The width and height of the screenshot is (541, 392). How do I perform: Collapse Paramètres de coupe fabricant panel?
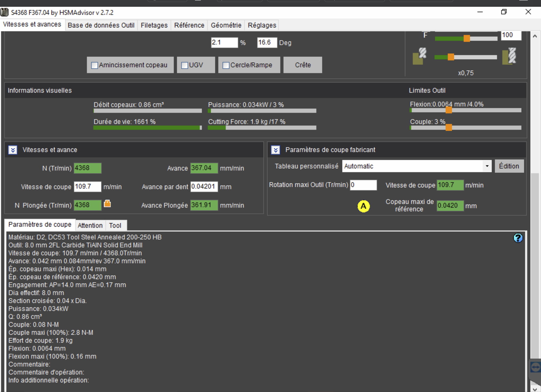(276, 150)
